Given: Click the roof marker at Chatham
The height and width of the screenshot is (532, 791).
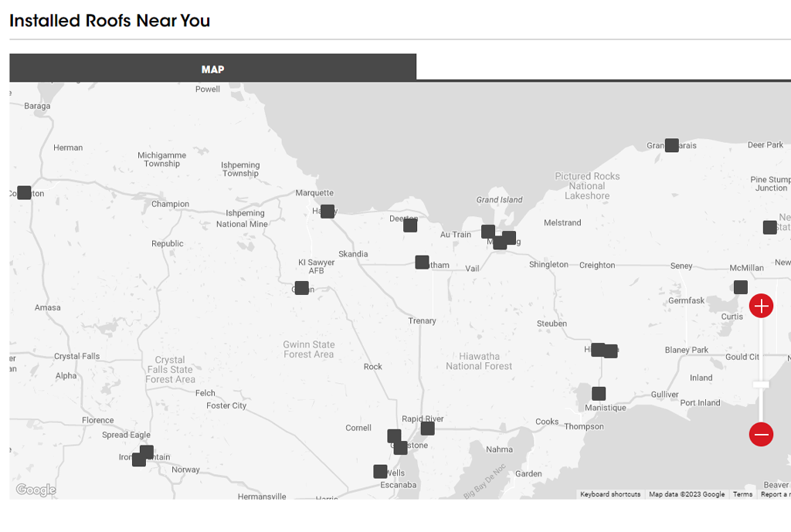Looking at the screenshot, I should point(422,263).
